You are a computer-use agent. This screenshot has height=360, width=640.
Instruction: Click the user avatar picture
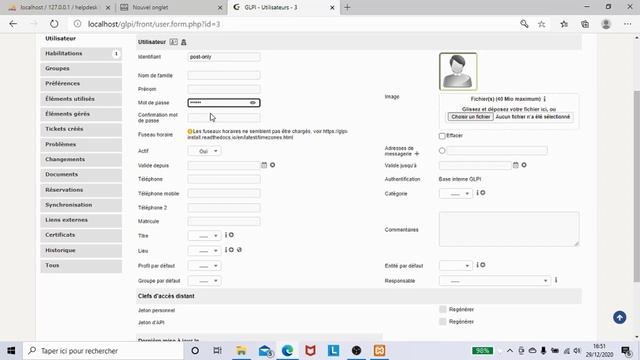pos(458,71)
